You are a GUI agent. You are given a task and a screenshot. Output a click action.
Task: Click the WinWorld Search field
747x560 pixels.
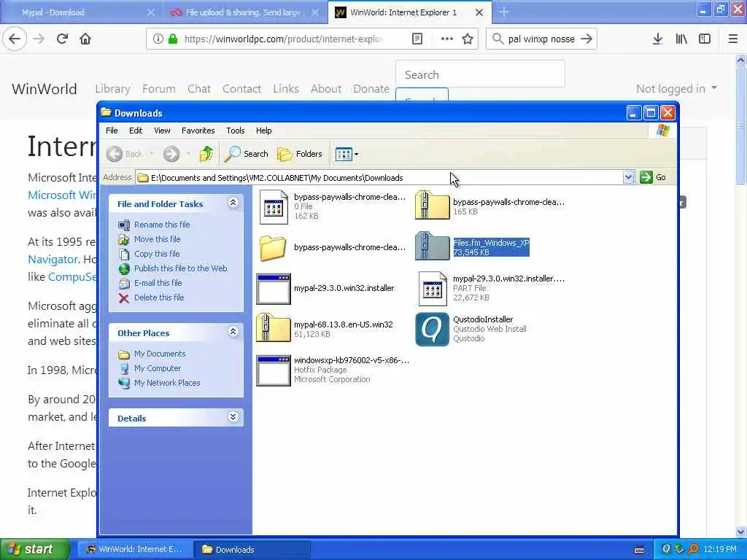[x=480, y=74]
